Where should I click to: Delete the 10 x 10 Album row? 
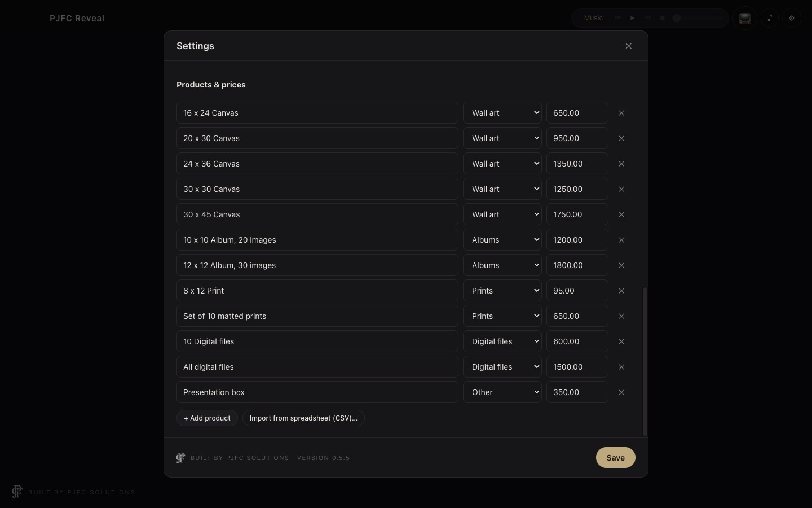point(621,240)
